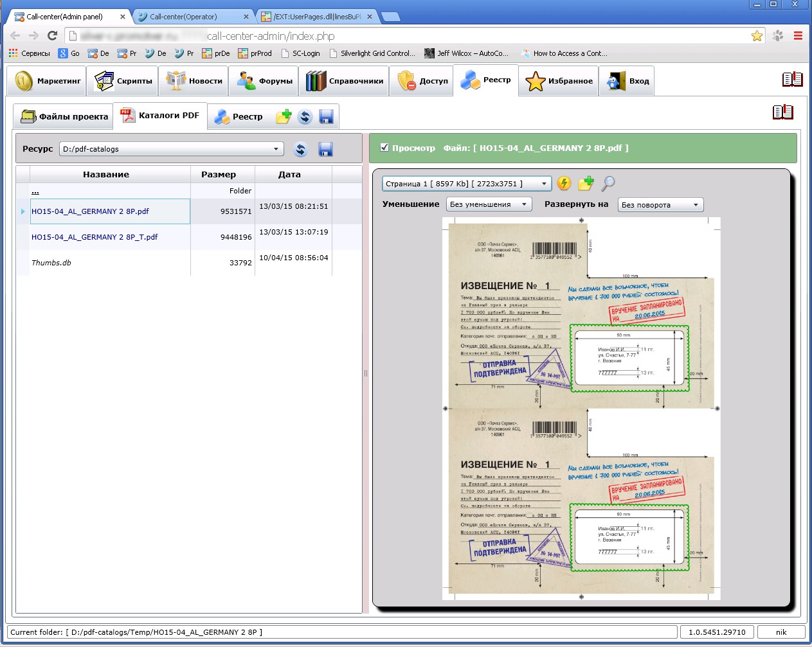Click the help book icon beside main tabs
Image resolution: width=812 pixels, height=647 pixels.
[x=792, y=79]
